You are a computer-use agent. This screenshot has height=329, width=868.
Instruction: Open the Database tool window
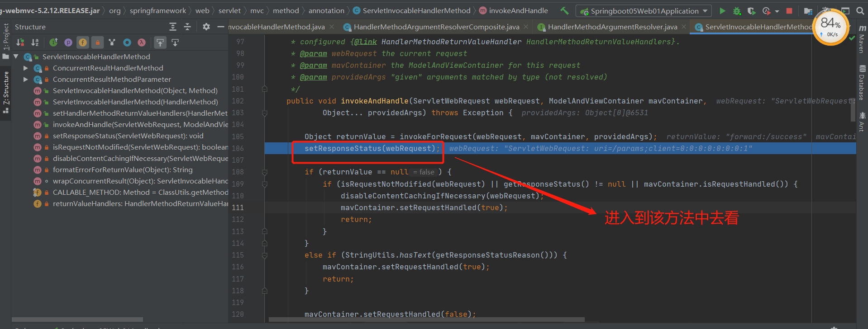coord(862,83)
